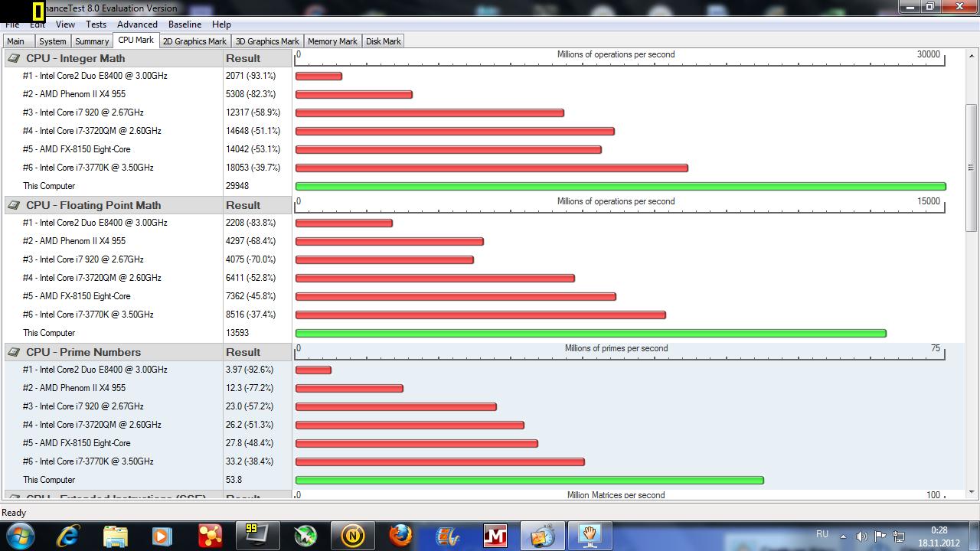Click the vertical scrollbar down arrow
980x551 pixels.
[x=972, y=492]
